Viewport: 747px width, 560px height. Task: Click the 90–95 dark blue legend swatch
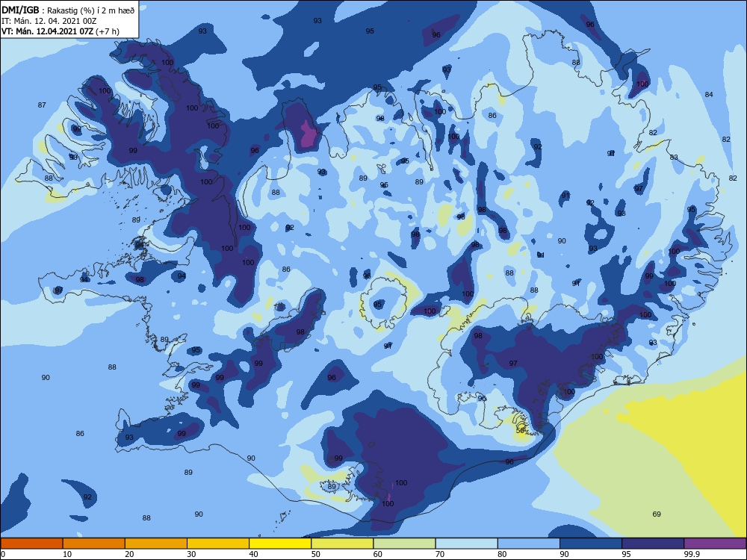click(x=591, y=544)
